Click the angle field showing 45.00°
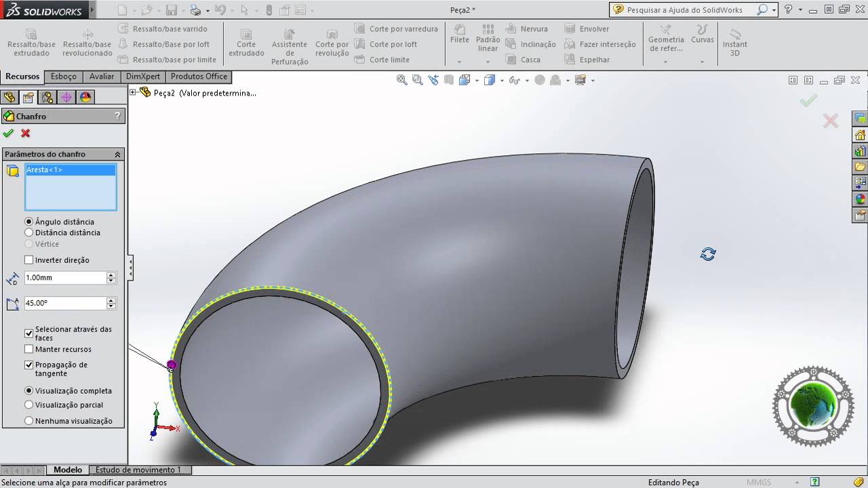The height and width of the screenshot is (488, 868). point(66,304)
